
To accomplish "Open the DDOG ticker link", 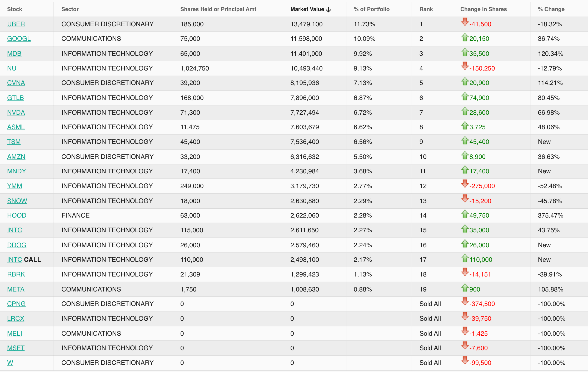I will point(17,245).
